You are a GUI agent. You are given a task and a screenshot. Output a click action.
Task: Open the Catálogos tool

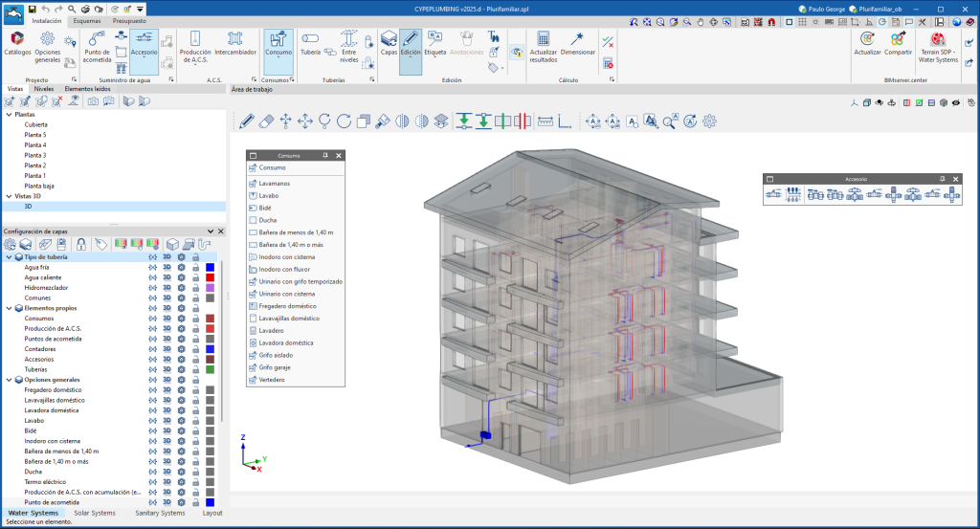tap(17, 41)
